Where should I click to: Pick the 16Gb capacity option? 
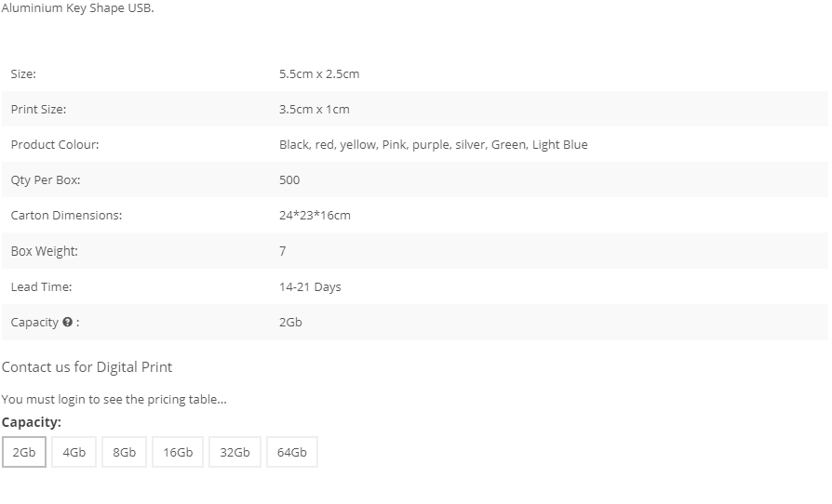pos(178,452)
